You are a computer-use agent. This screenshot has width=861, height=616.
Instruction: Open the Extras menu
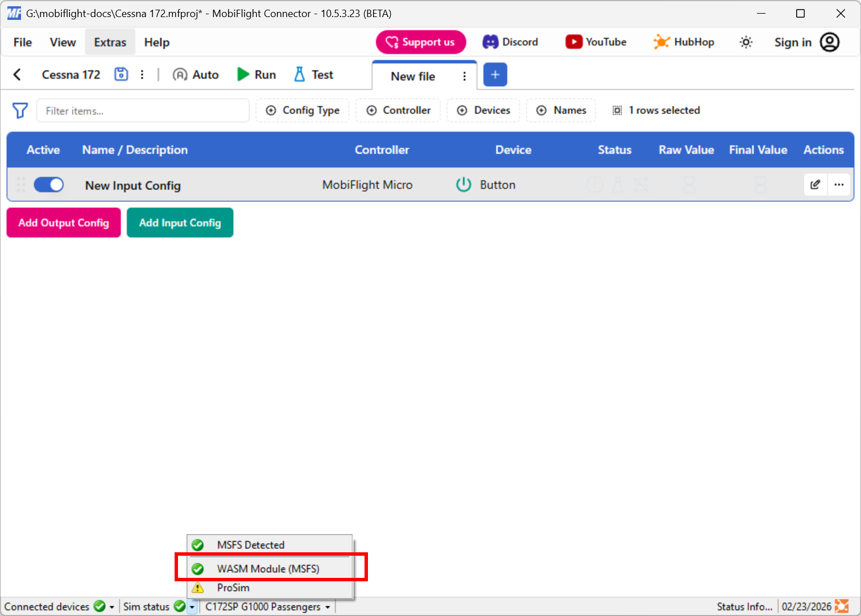pos(110,42)
